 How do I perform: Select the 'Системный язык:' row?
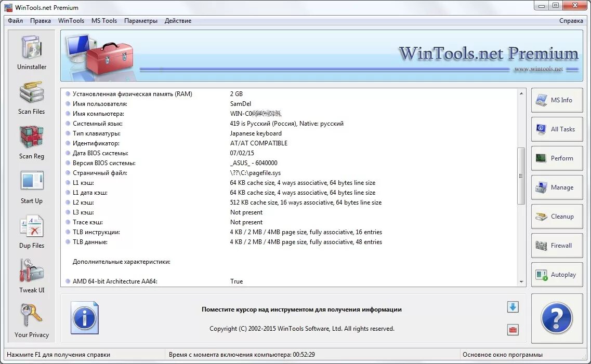click(x=290, y=124)
